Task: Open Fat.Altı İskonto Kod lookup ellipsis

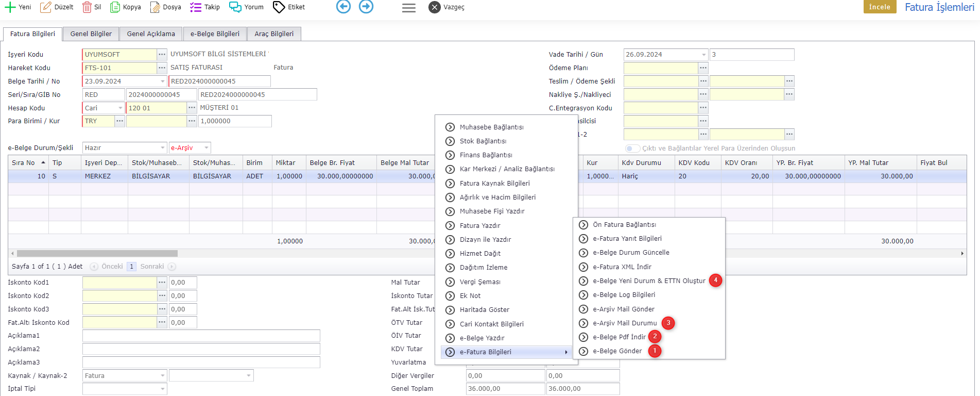Action: click(x=162, y=322)
